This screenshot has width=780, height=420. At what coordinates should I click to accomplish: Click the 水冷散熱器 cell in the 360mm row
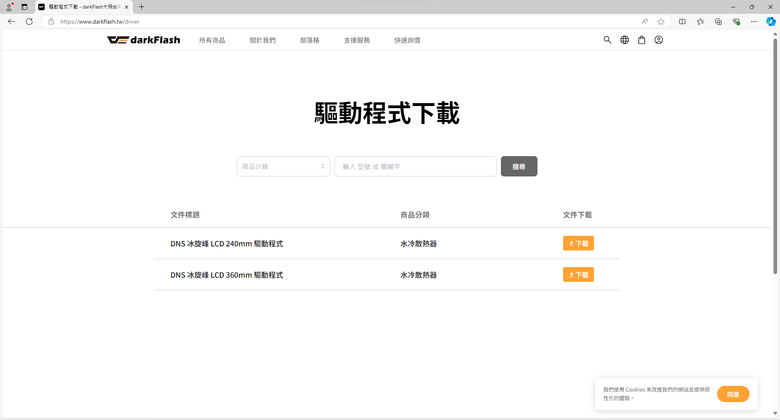tap(418, 275)
